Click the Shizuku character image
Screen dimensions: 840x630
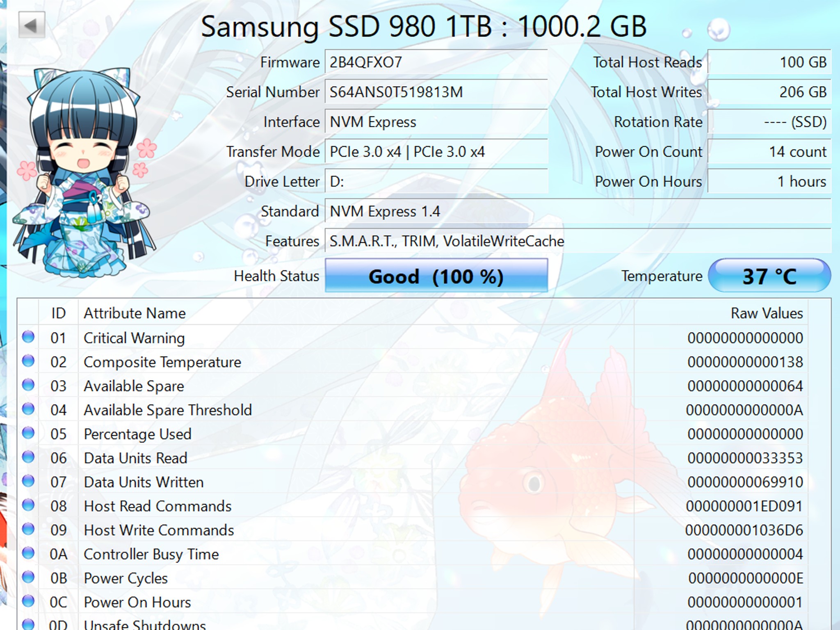pyautogui.click(x=84, y=172)
